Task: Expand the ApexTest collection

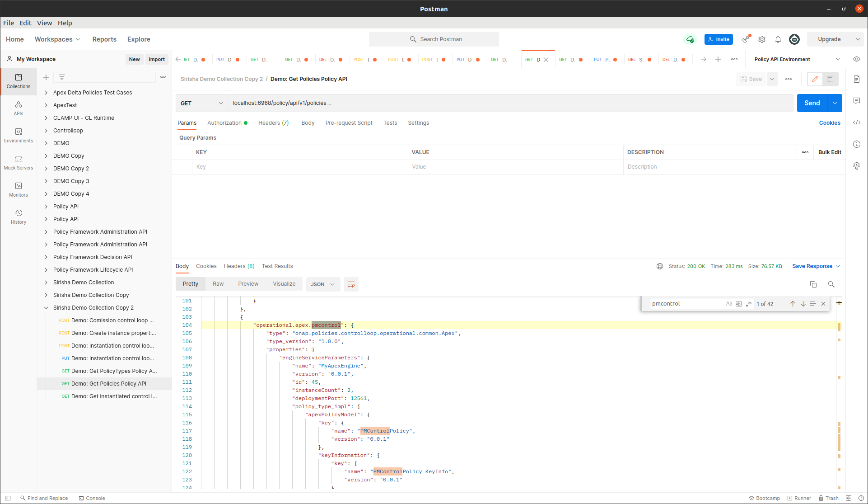Action: [46, 105]
